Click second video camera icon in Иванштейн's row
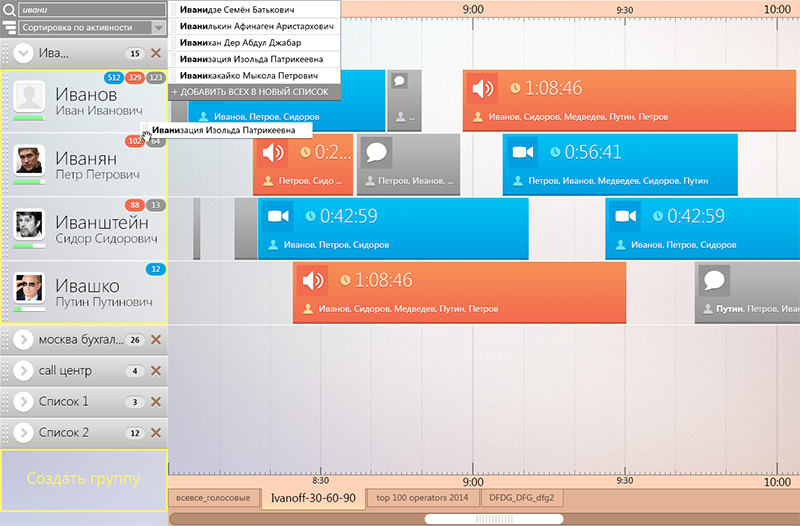 click(625, 216)
